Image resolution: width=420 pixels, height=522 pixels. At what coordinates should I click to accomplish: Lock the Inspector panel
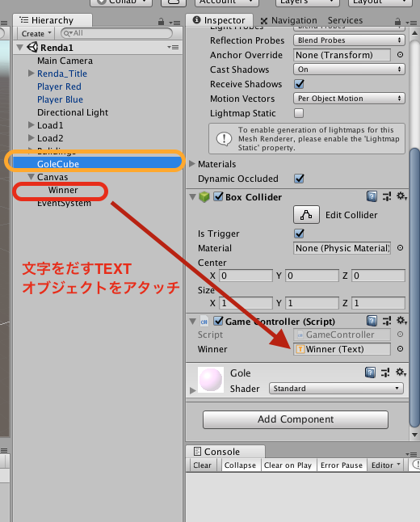[x=397, y=22]
